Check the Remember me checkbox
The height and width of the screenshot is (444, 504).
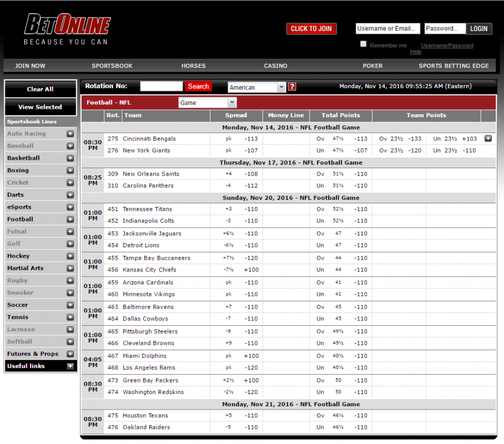(x=363, y=44)
